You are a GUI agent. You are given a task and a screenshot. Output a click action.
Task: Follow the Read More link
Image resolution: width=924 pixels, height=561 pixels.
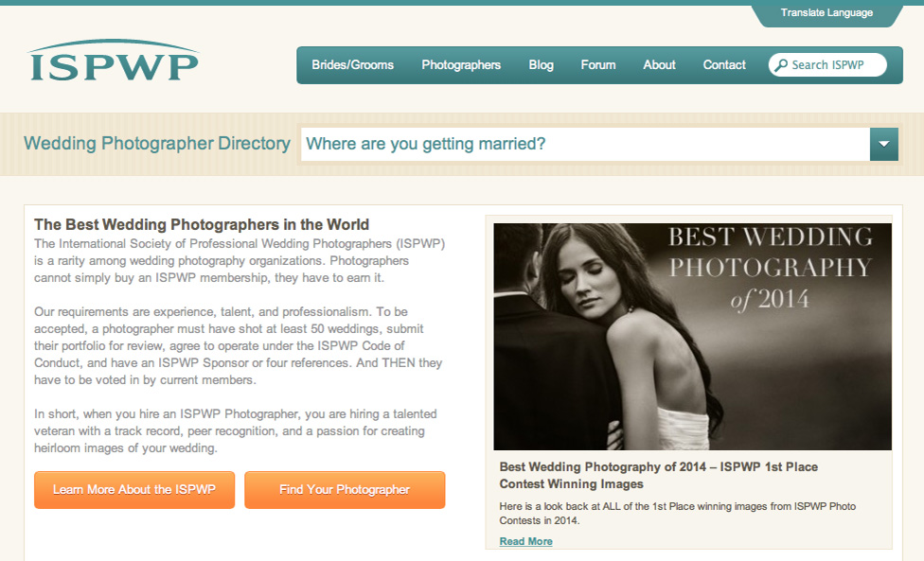click(x=525, y=541)
